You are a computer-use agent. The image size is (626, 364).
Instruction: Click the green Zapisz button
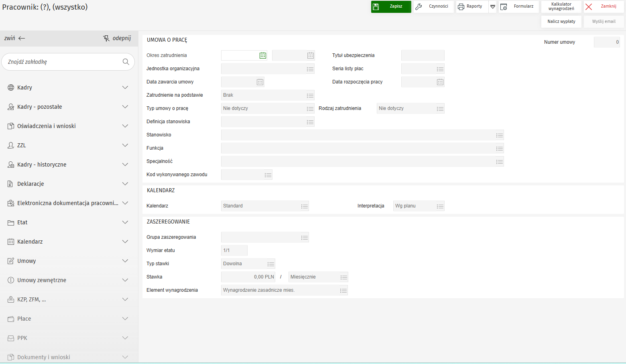coord(391,7)
